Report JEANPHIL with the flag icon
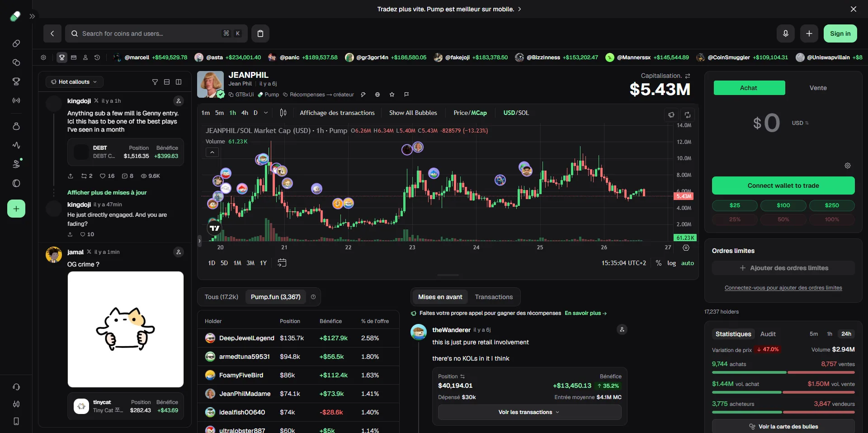 406,95
